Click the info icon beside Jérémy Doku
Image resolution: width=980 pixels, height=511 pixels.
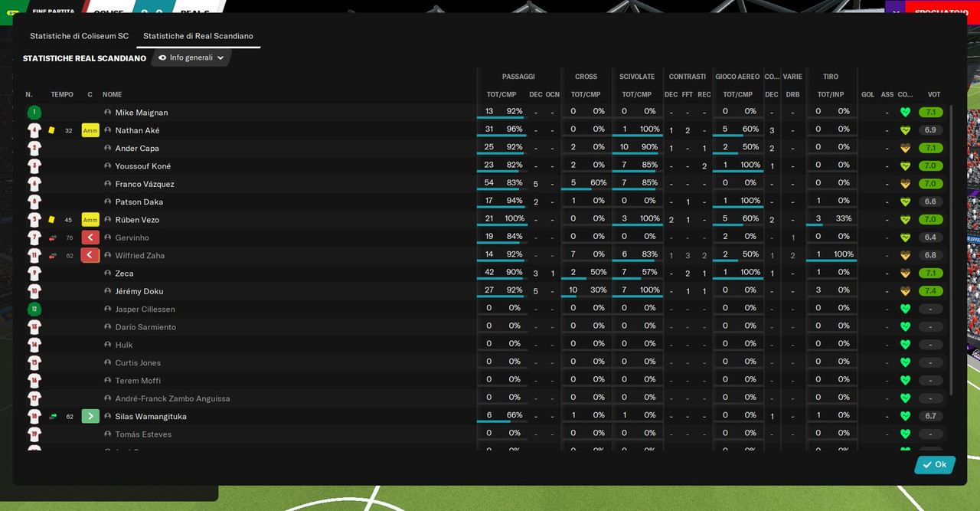[108, 291]
